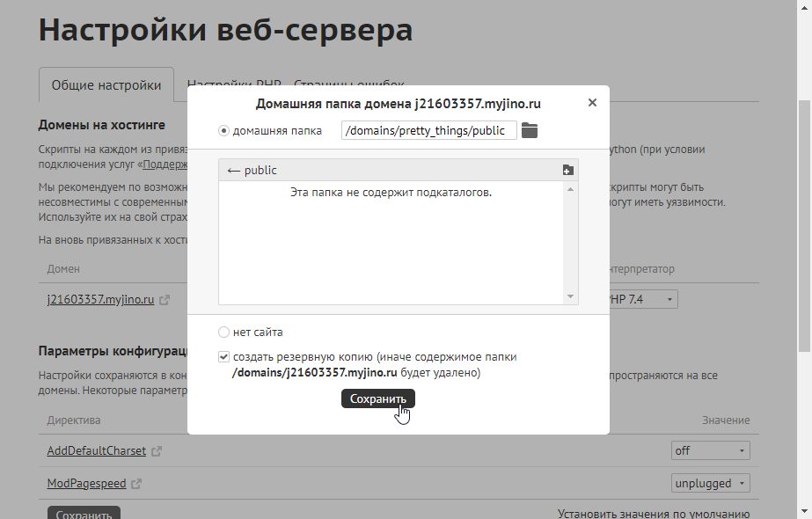The image size is (812, 519).
Task: Open external link icon beside j21603357.myjino.ru
Action: 165,300
